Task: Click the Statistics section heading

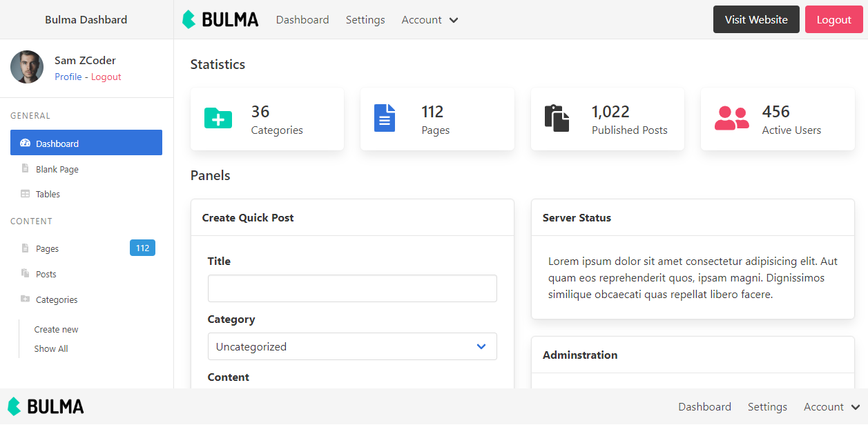Action: [x=218, y=64]
